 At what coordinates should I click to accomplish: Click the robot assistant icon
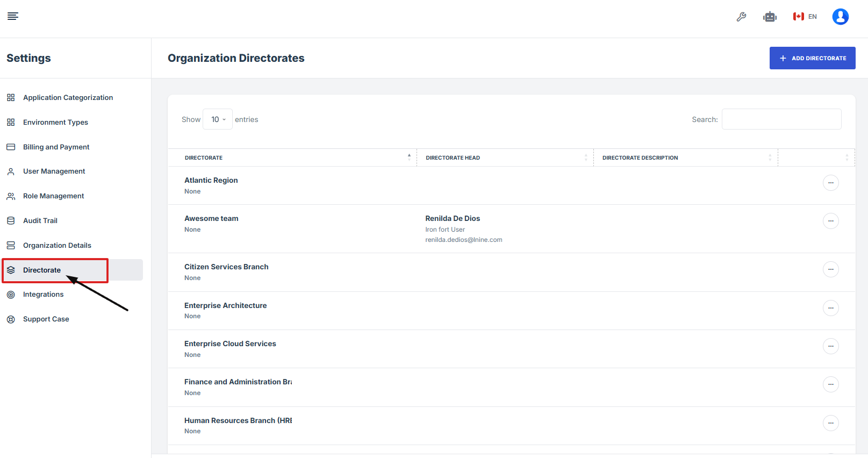(x=770, y=17)
